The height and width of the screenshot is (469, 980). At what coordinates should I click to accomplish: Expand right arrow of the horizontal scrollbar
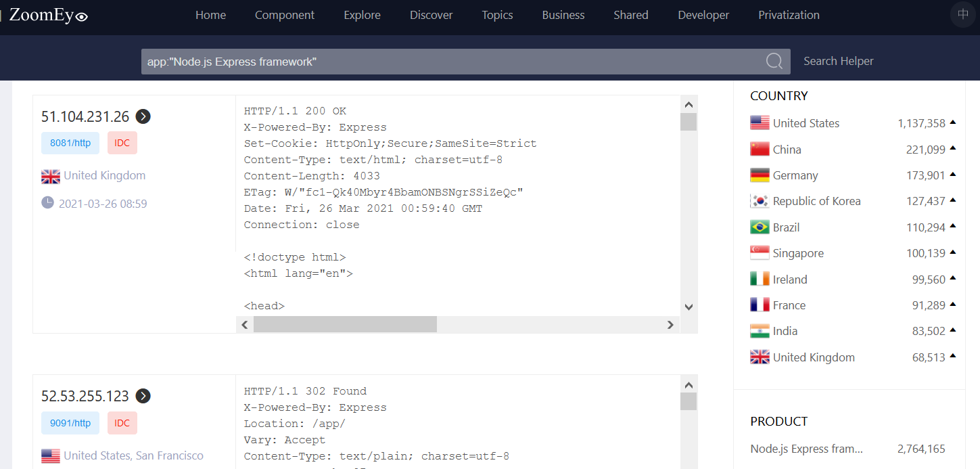point(670,324)
